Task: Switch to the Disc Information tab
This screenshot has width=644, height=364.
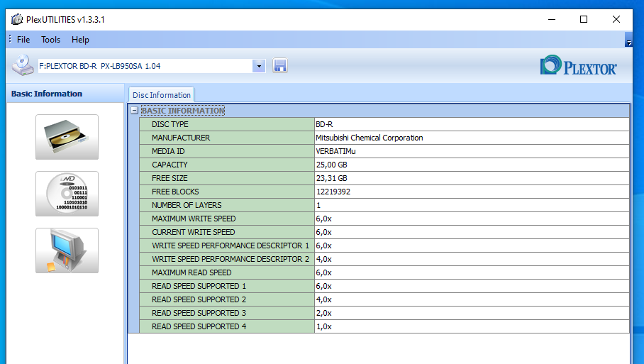Action: [162, 95]
